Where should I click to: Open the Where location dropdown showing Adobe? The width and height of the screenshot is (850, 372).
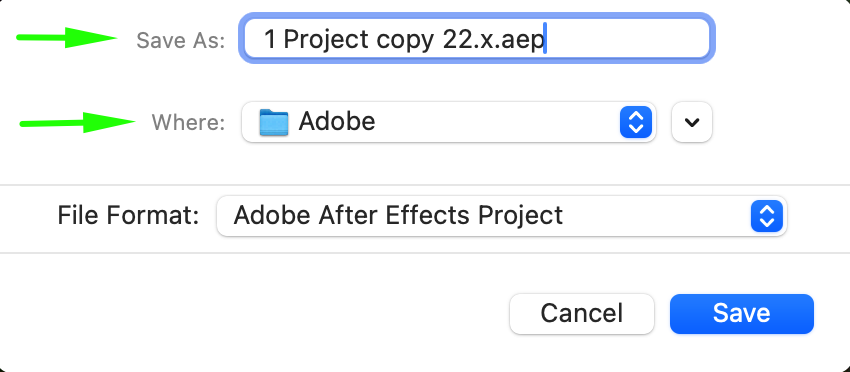click(449, 122)
